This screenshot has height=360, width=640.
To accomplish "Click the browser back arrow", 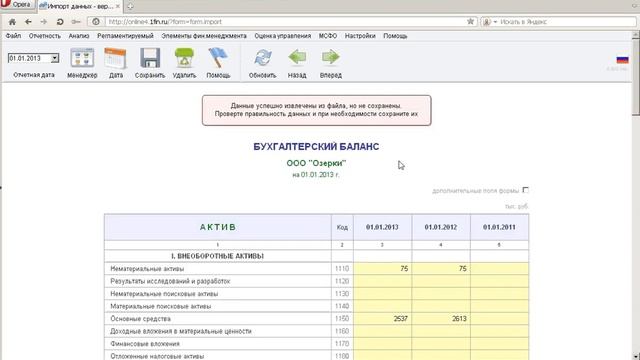I will [28, 22].
